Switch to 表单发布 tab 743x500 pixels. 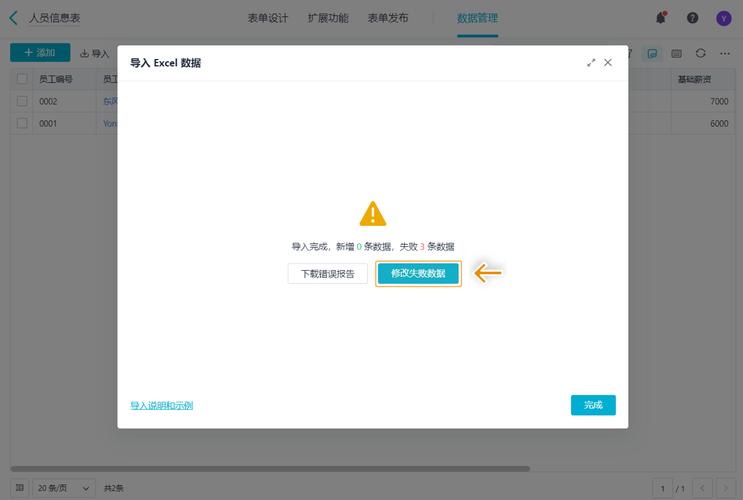click(388, 18)
